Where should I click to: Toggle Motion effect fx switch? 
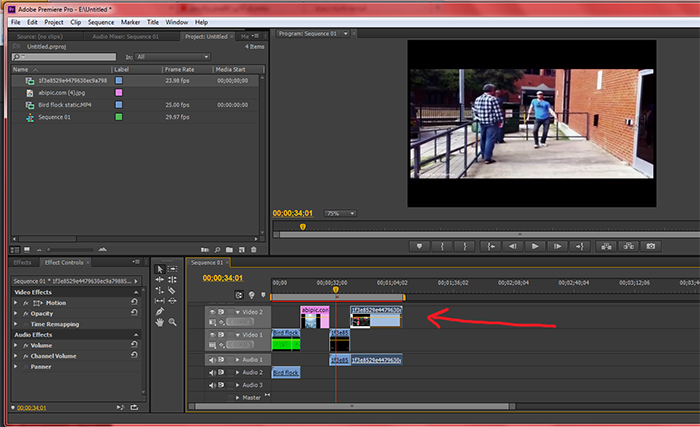pos(26,303)
